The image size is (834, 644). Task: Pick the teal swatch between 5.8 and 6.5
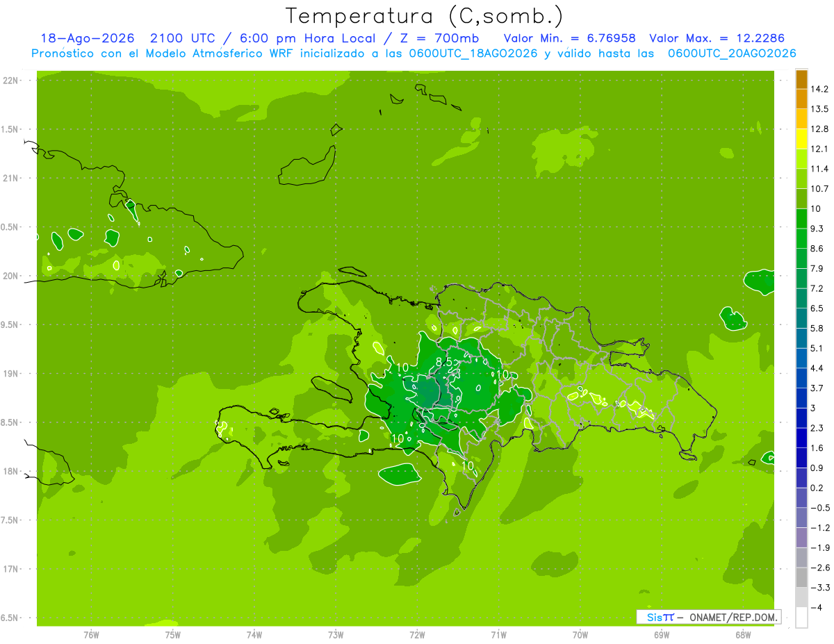click(x=801, y=318)
